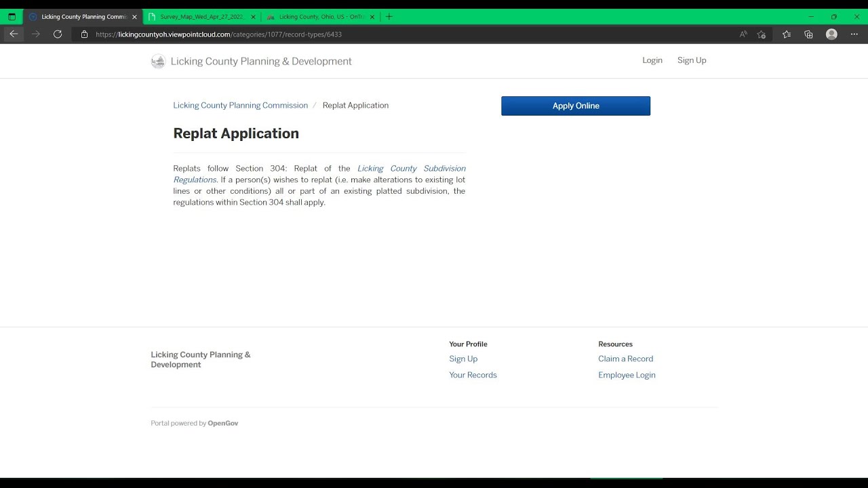Viewport: 868px width, 488px height.
Task: Click the Login link in header
Action: coord(652,60)
